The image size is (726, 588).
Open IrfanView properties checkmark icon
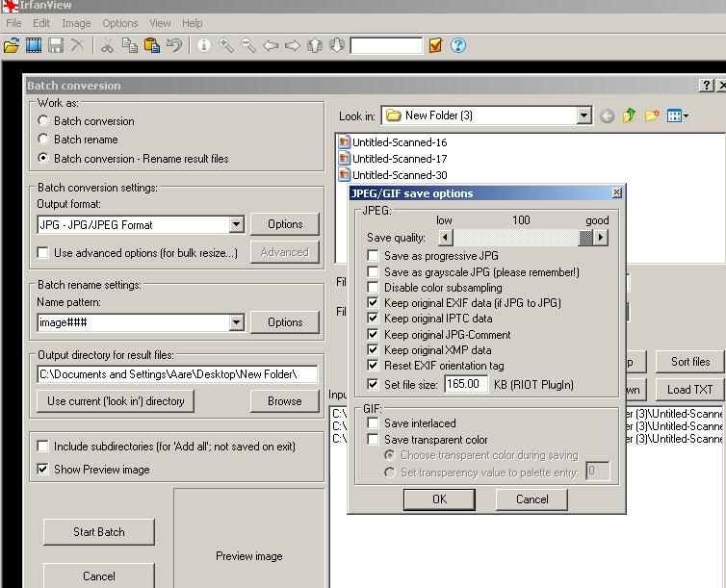pos(435,45)
